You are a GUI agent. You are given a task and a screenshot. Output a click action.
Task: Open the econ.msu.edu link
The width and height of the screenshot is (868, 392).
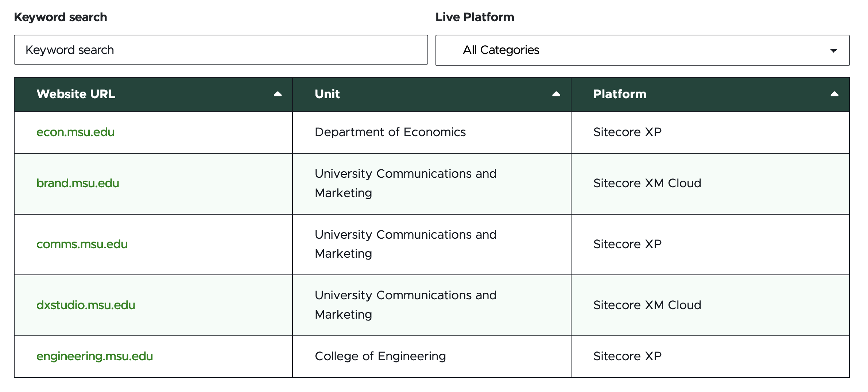tap(75, 132)
